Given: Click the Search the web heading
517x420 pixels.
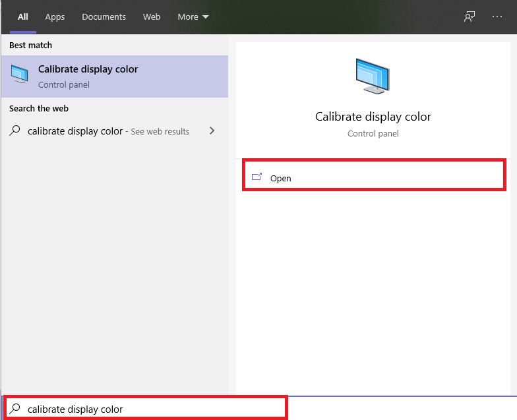Looking at the screenshot, I should click(39, 108).
